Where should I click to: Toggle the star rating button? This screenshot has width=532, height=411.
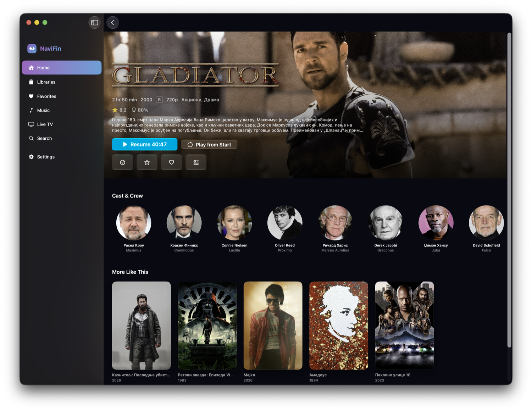coord(147,162)
